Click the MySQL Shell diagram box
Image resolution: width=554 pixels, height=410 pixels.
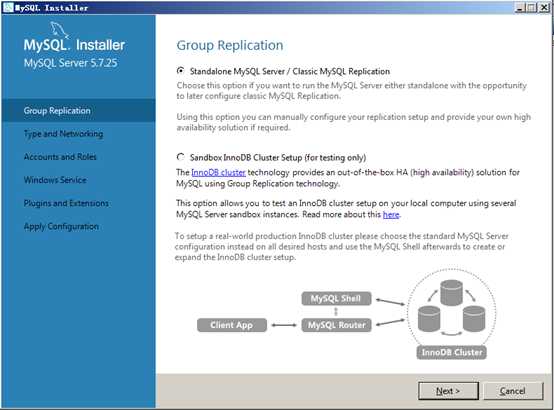pos(336,299)
